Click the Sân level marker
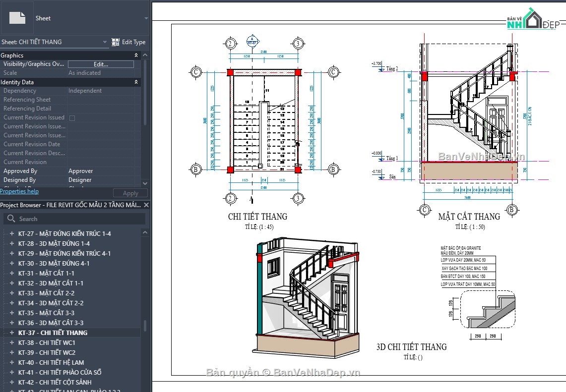The height and width of the screenshot is (392, 566). (x=384, y=174)
